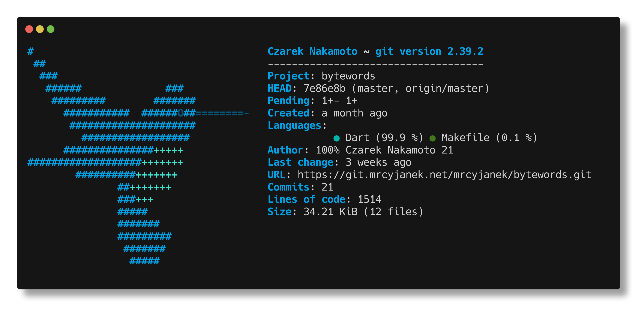The height and width of the screenshot is (313, 644).
Task: Select the HEAD commit hash 7e86e8b
Action: click(x=324, y=88)
